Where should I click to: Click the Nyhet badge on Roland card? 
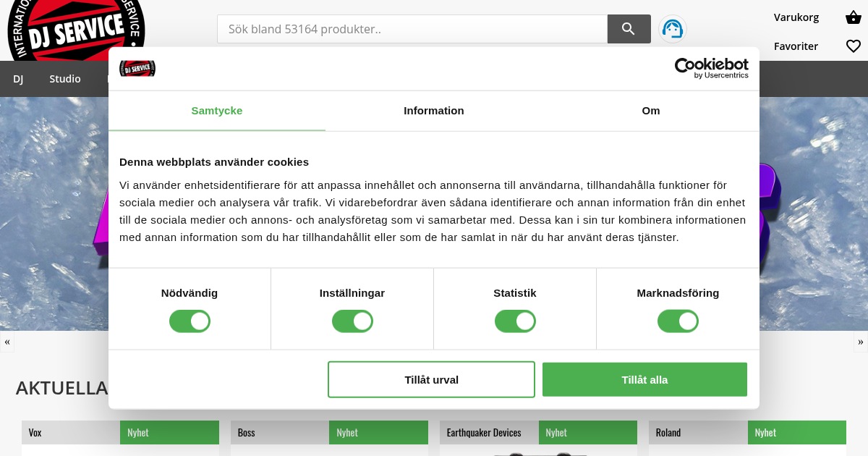(x=797, y=433)
